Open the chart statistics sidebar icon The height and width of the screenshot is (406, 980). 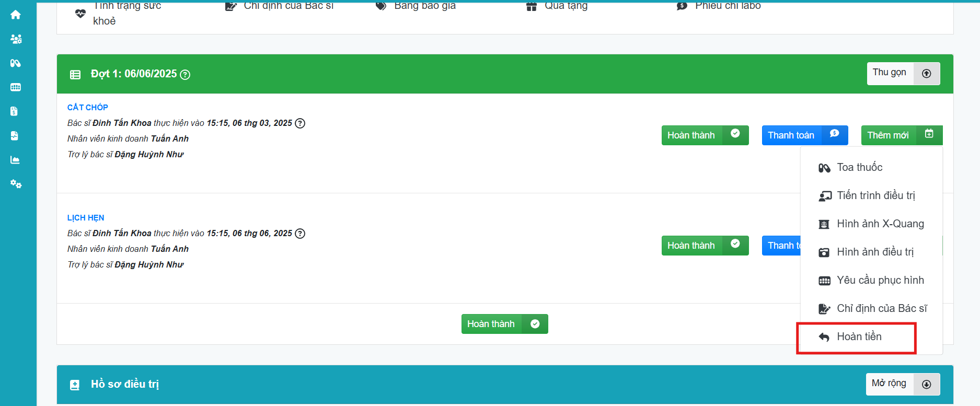coord(15,160)
